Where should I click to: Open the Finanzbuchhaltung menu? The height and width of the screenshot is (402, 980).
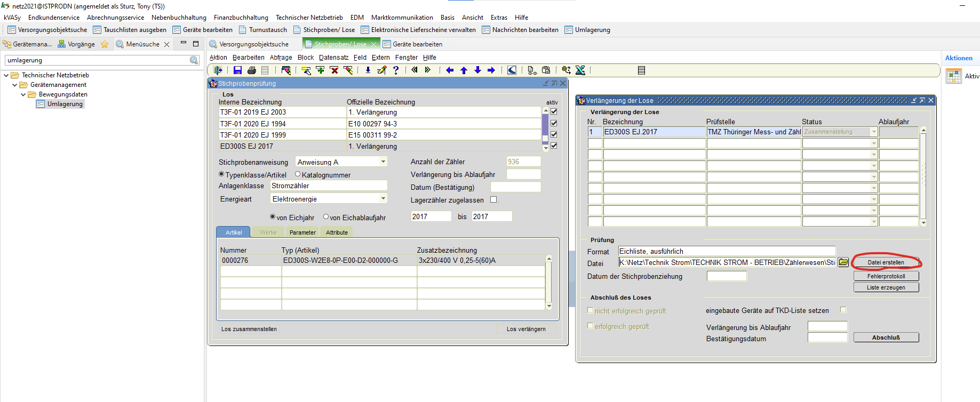coord(241,18)
